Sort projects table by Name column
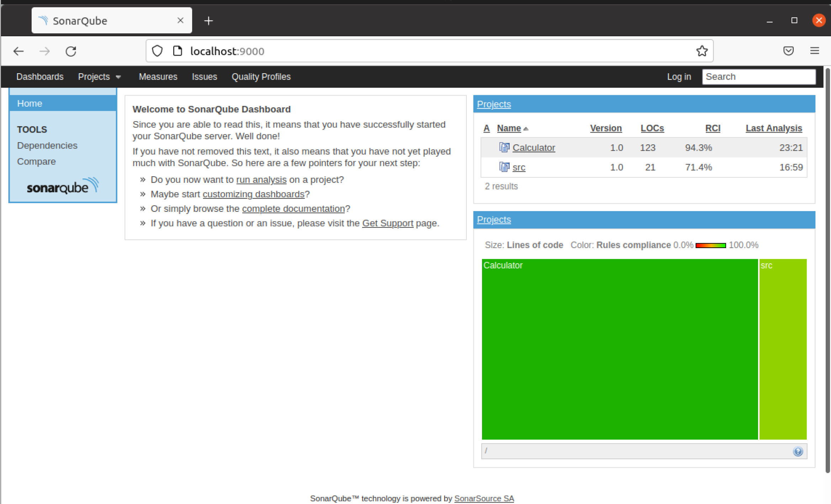Screen dimensions: 831x504 (x=509, y=128)
